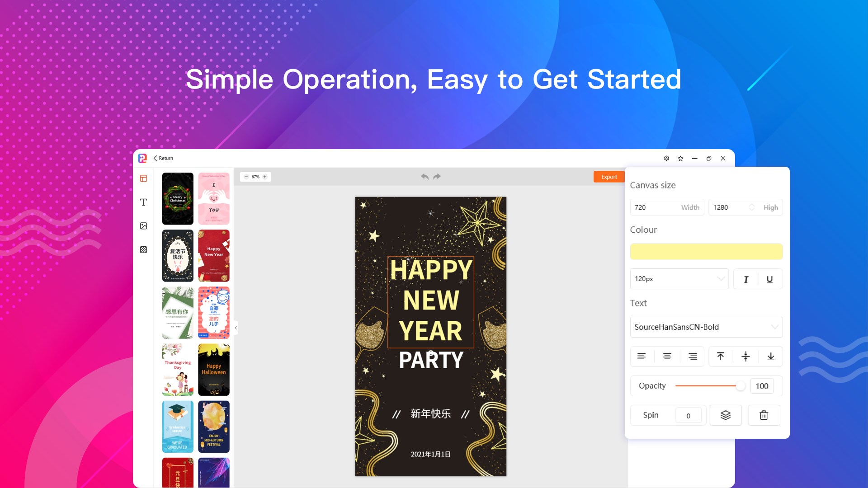Toggle italic text style
The image size is (868, 488).
click(746, 279)
